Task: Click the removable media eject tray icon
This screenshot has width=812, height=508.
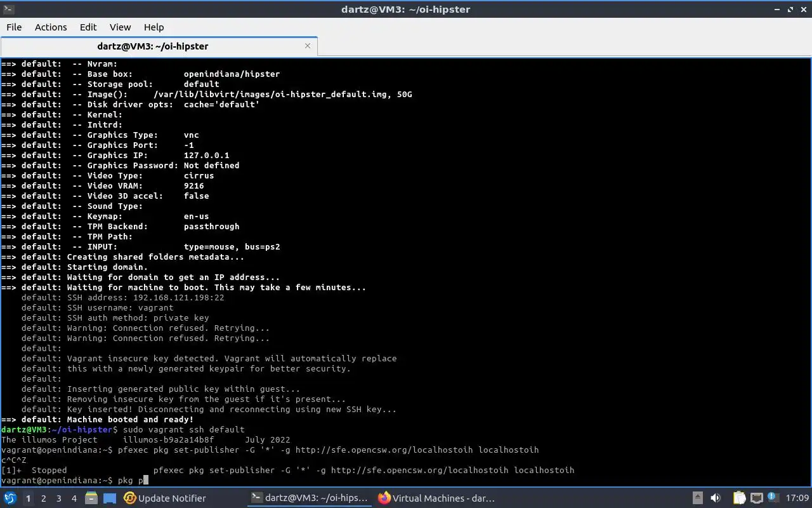Action: coord(697,498)
